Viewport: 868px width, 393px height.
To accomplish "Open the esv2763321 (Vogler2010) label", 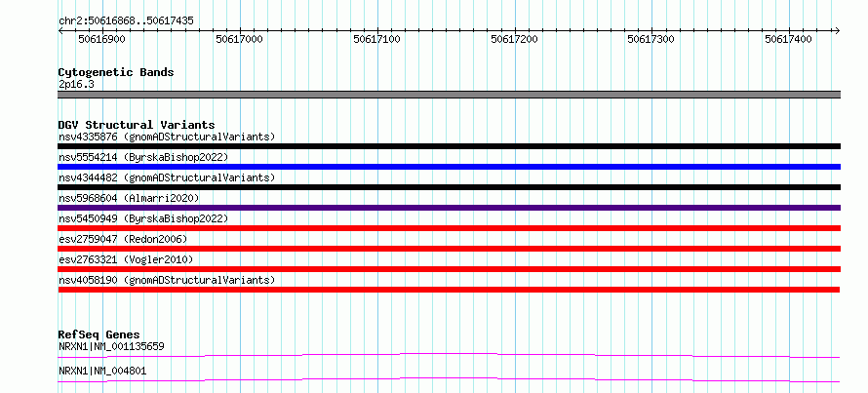I will (x=126, y=259).
